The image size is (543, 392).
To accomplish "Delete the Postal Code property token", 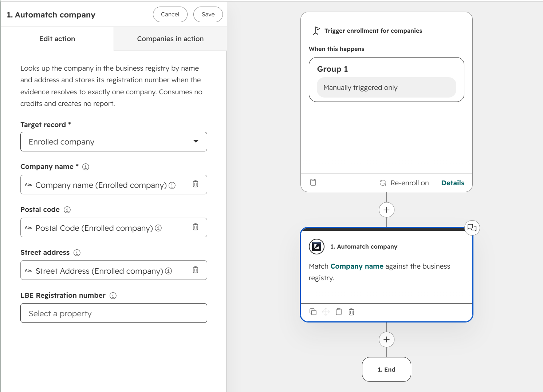I will tap(196, 227).
